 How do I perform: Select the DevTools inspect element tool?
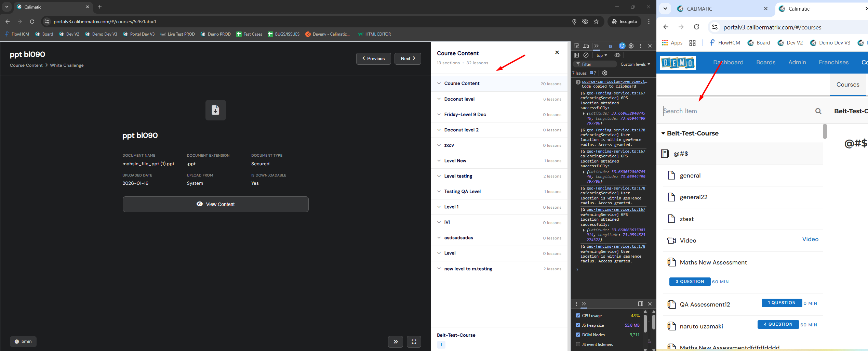[576, 46]
